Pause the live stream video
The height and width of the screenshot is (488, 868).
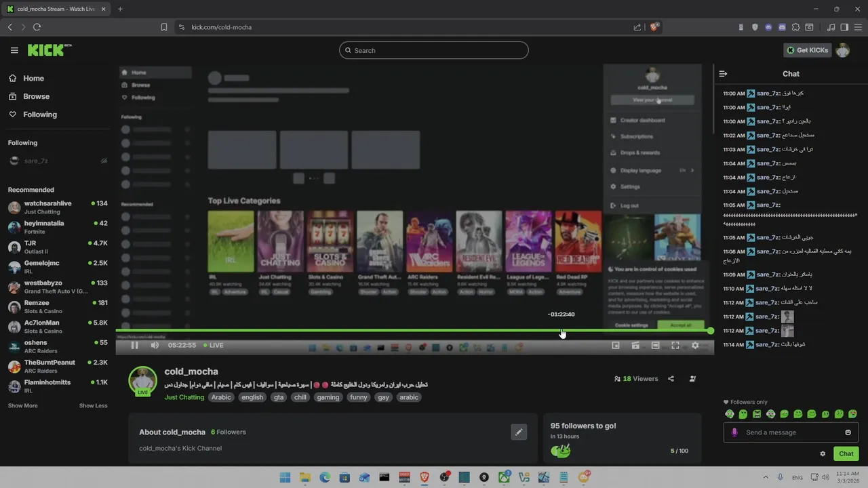click(x=134, y=346)
